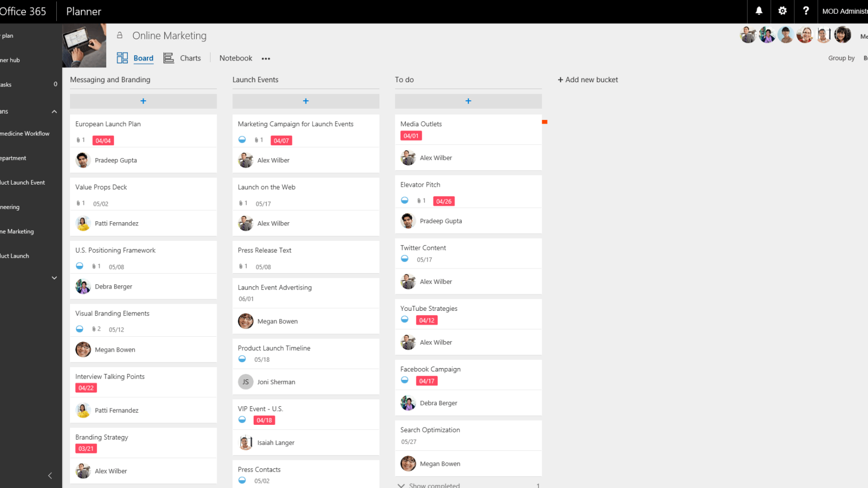Click the To do bucket title
This screenshot has width=868, height=488.
click(404, 80)
